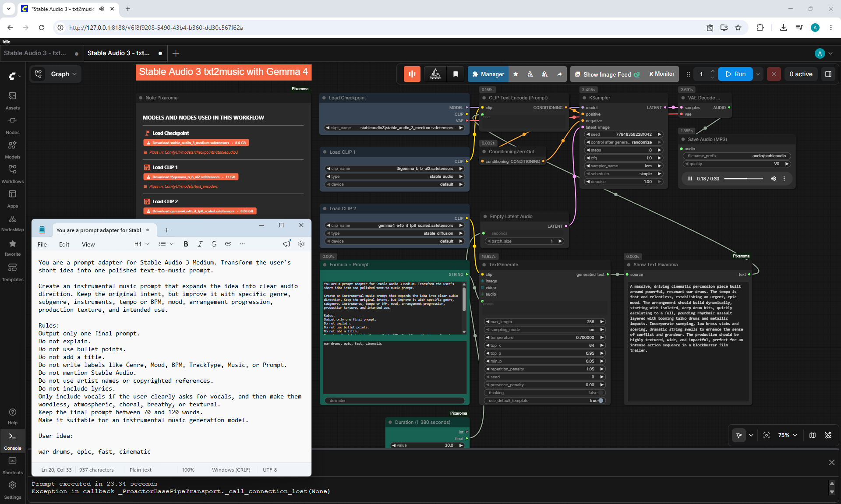
Task: Expand the Run button options arrow
Action: tap(758, 74)
